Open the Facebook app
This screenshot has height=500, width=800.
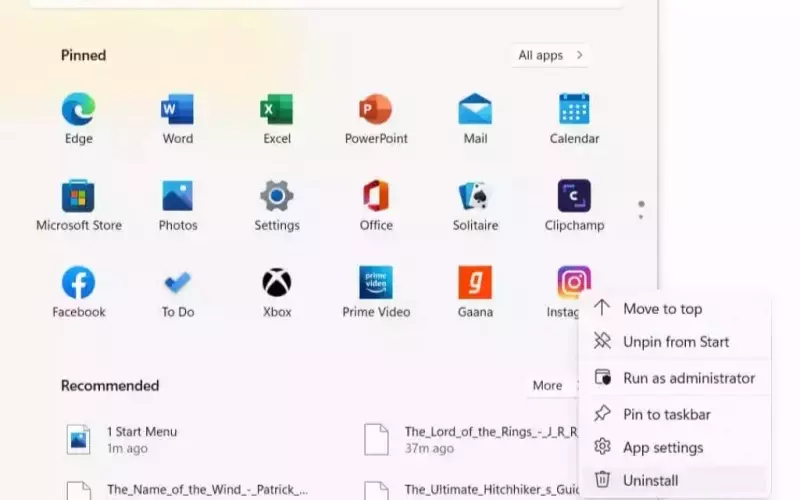click(x=78, y=292)
